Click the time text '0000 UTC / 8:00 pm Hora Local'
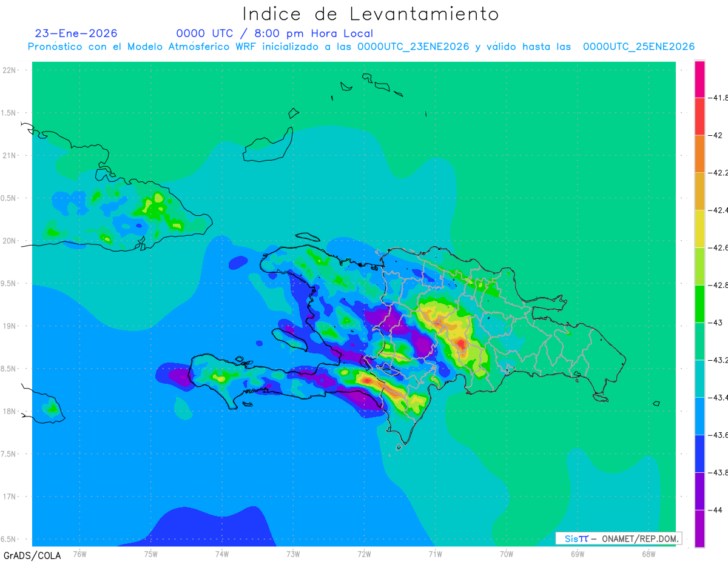Image resolution: width=728 pixels, height=562 pixels. pyautogui.click(x=275, y=33)
